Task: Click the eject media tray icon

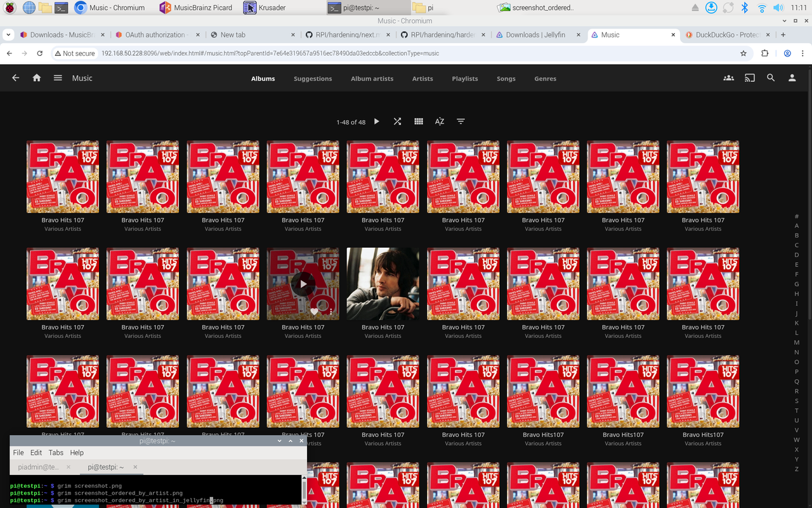Action: tap(695, 8)
